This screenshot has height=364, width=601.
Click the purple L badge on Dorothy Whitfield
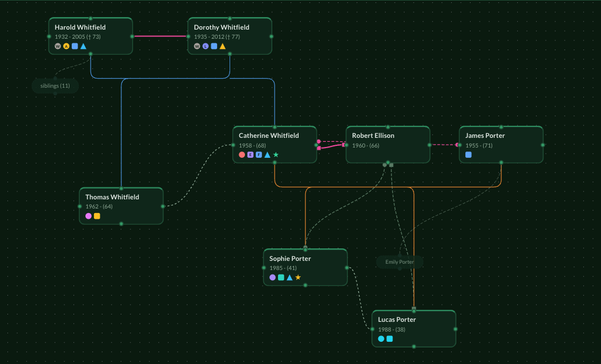coord(206,46)
